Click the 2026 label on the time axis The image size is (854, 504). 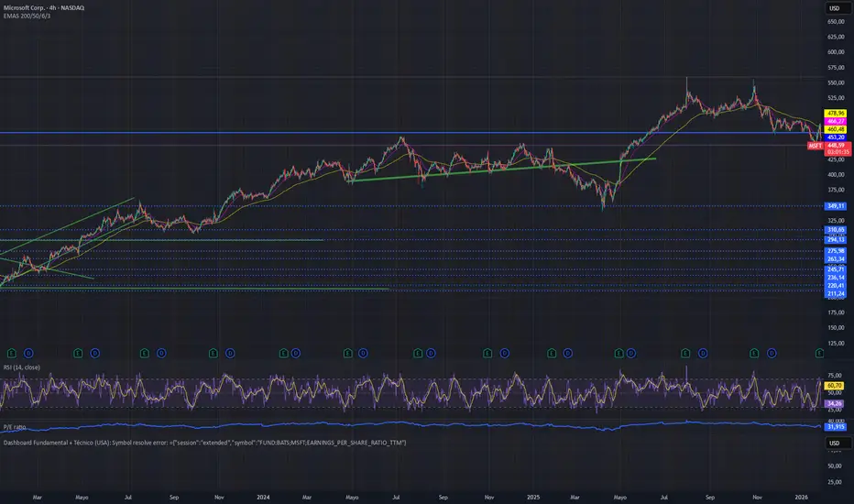(801, 497)
